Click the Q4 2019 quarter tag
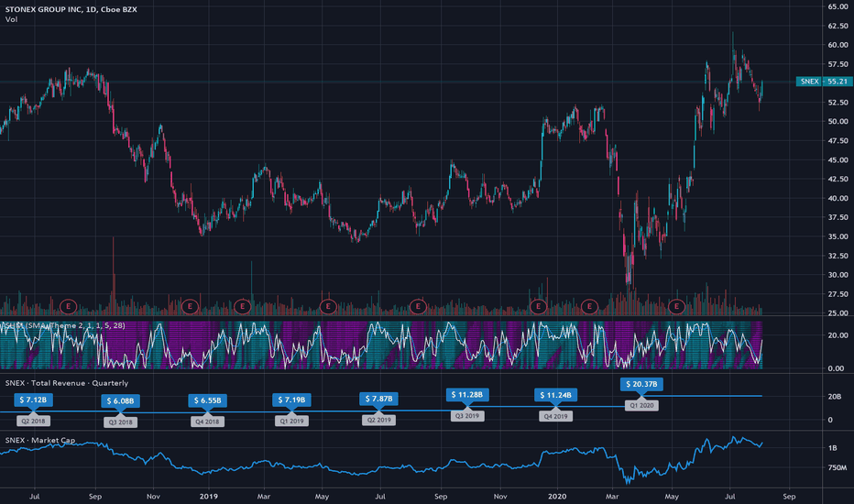Screen dimensions: 854x504 click(x=555, y=416)
